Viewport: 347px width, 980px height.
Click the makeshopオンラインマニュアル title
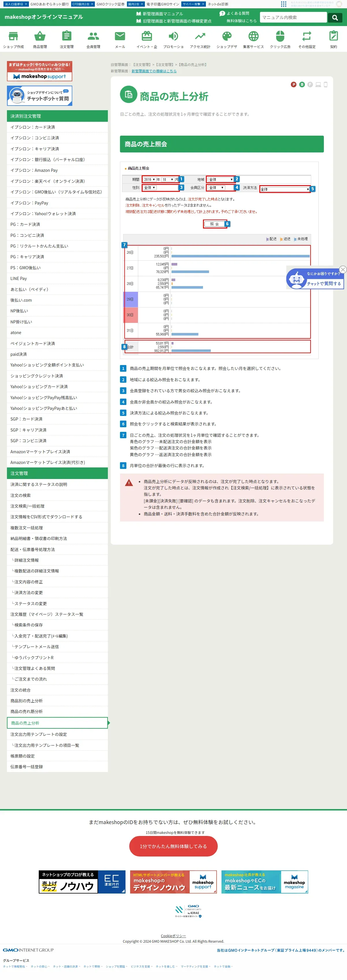(44, 17)
